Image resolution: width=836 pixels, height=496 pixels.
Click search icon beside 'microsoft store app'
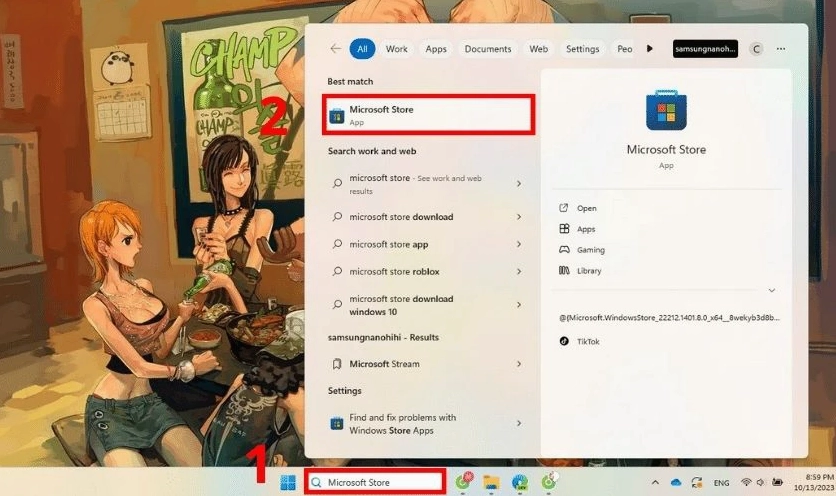click(337, 244)
